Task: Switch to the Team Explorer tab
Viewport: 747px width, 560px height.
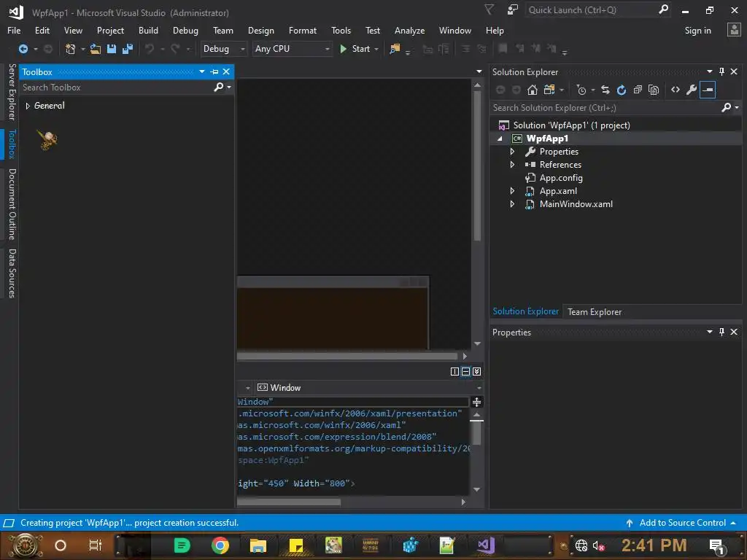Action: (x=595, y=312)
